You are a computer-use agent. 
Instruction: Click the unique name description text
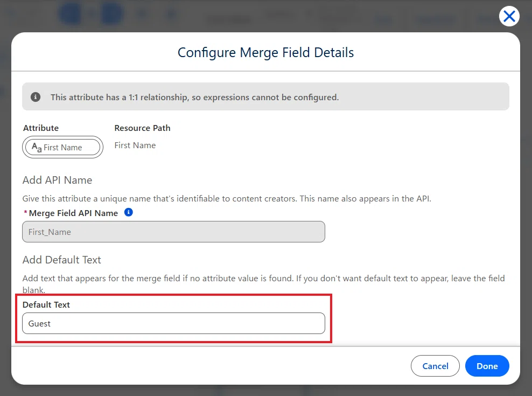pos(227,199)
